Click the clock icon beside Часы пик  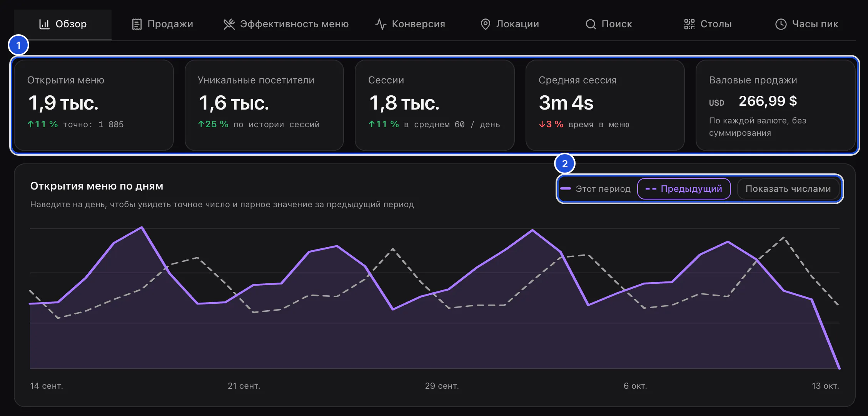point(781,24)
